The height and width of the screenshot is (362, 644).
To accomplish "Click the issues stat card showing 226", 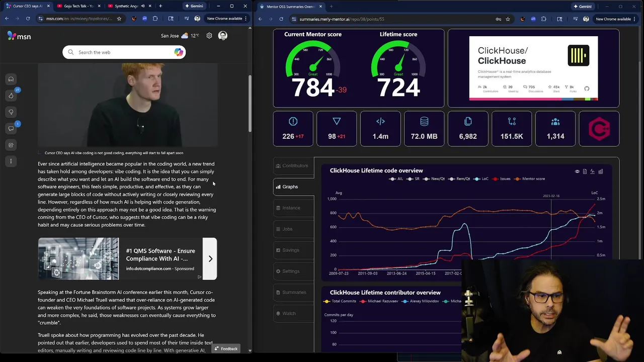I will (293, 129).
